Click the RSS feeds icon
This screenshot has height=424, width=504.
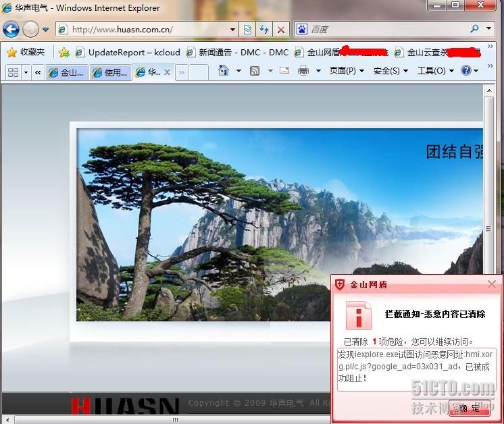[x=255, y=70]
